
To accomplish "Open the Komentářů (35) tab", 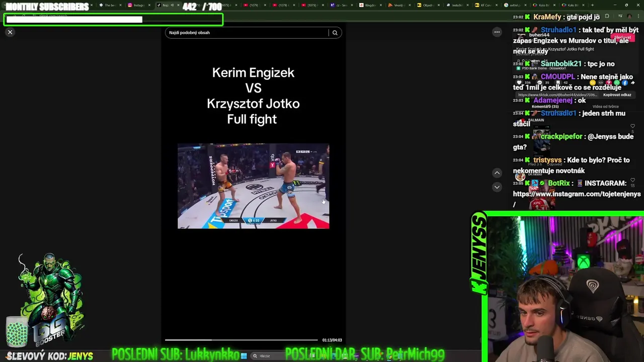I will point(545,107).
